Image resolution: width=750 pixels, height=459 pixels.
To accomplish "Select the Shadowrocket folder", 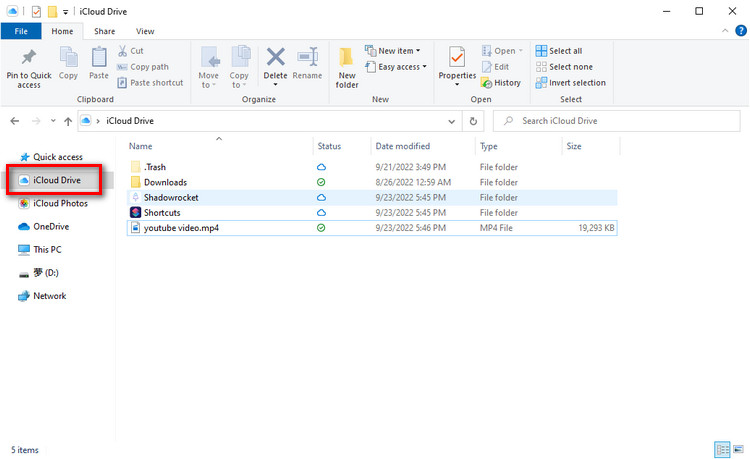I will pyautogui.click(x=372, y=197).
